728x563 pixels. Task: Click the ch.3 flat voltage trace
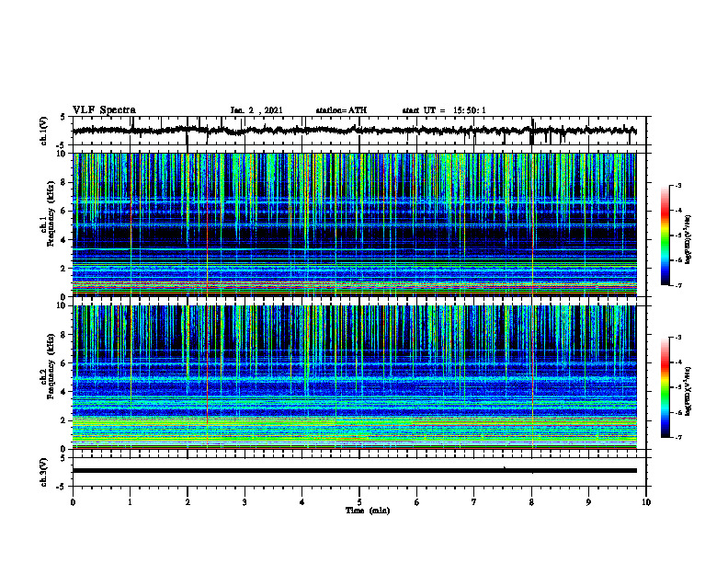tap(355, 471)
